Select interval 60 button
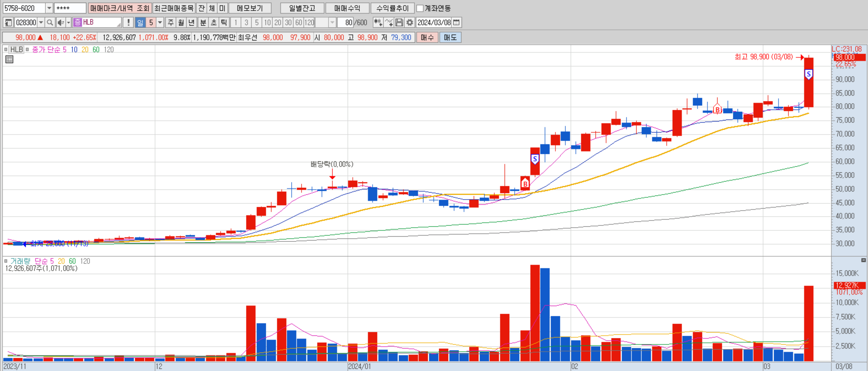This screenshot has width=868, height=371. pos(299,23)
